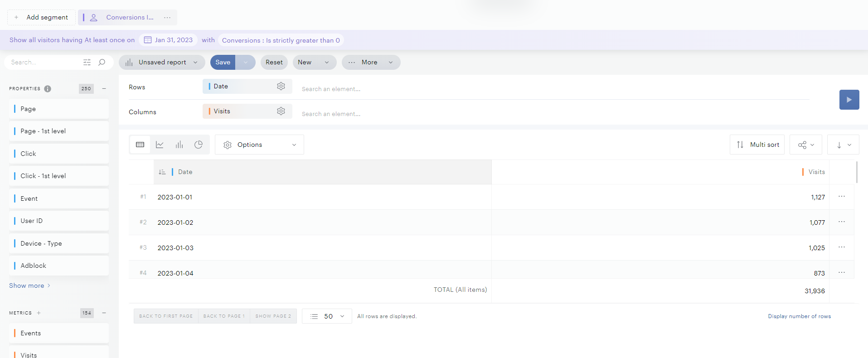Open settings gear for Visits column
The height and width of the screenshot is (358, 868).
(x=281, y=111)
